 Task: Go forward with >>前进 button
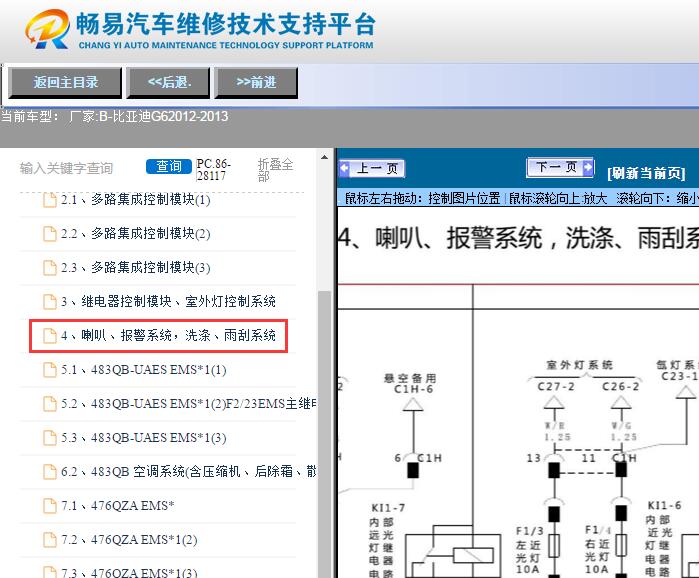click(x=256, y=82)
